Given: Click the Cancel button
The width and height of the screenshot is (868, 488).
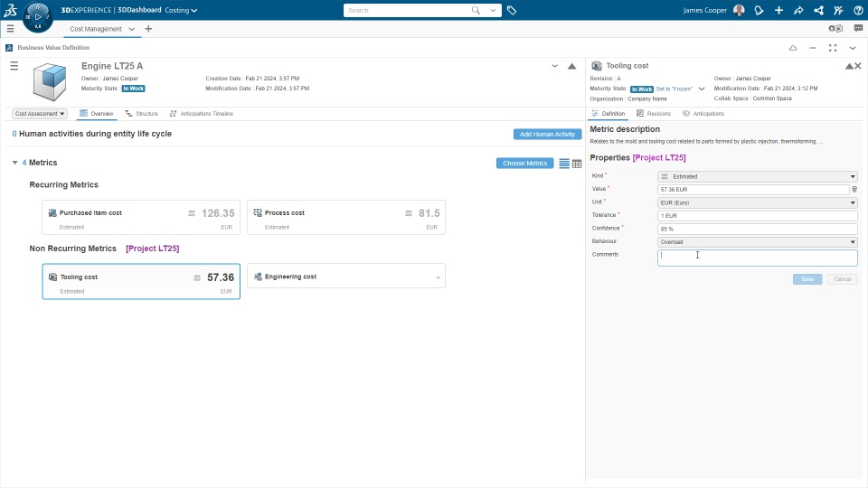Looking at the screenshot, I should (x=843, y=279).
